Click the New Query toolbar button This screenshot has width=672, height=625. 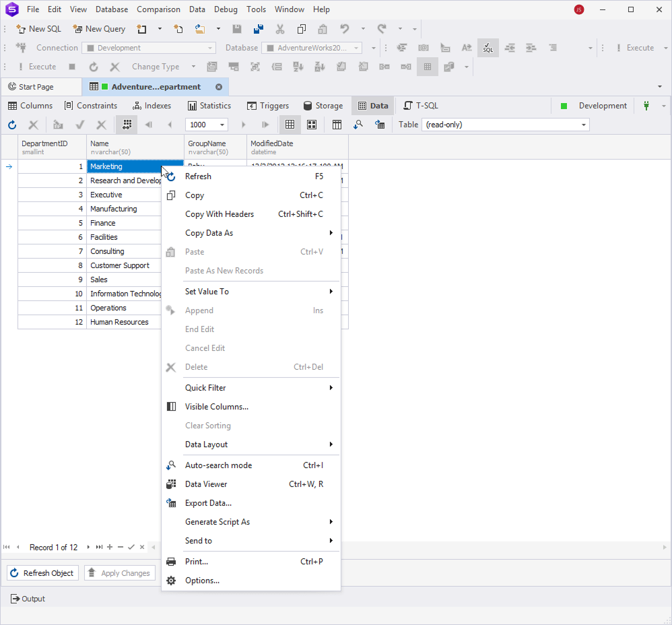[x=99, y=29]
